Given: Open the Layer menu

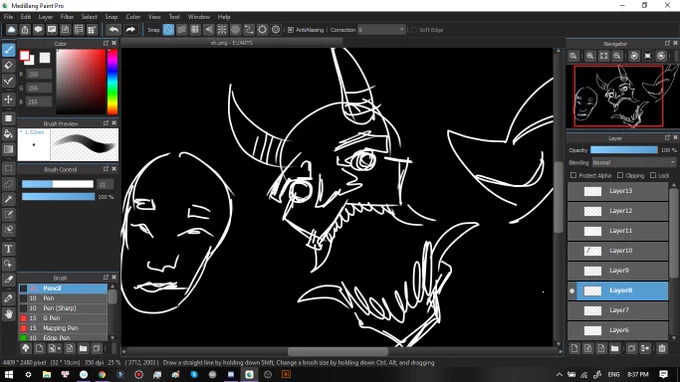Looking at the screenshot, I should 46,17.
